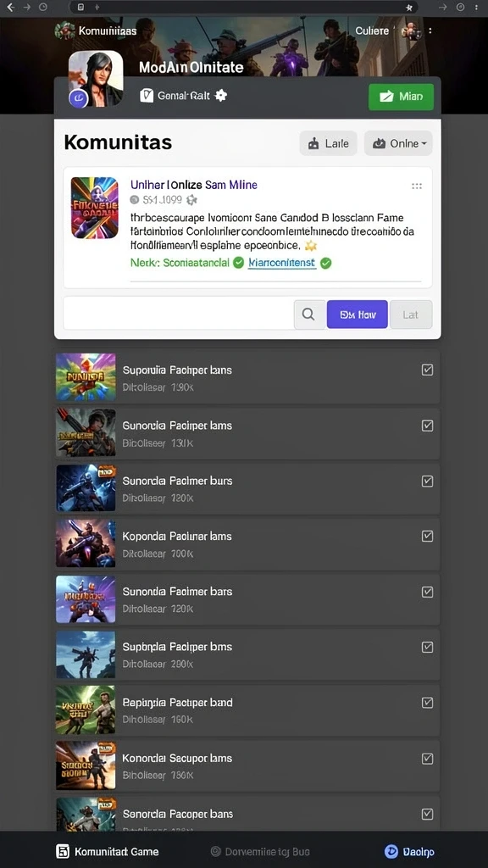Click the blue Daolnp circle icon
The height and width of the screenshot is (868, 488).
[391, 851]
